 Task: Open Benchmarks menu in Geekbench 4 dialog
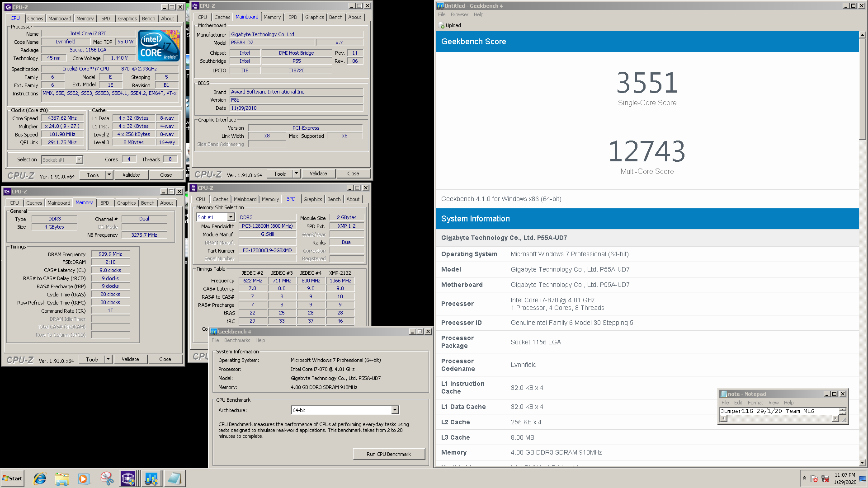tap(237, 340)
